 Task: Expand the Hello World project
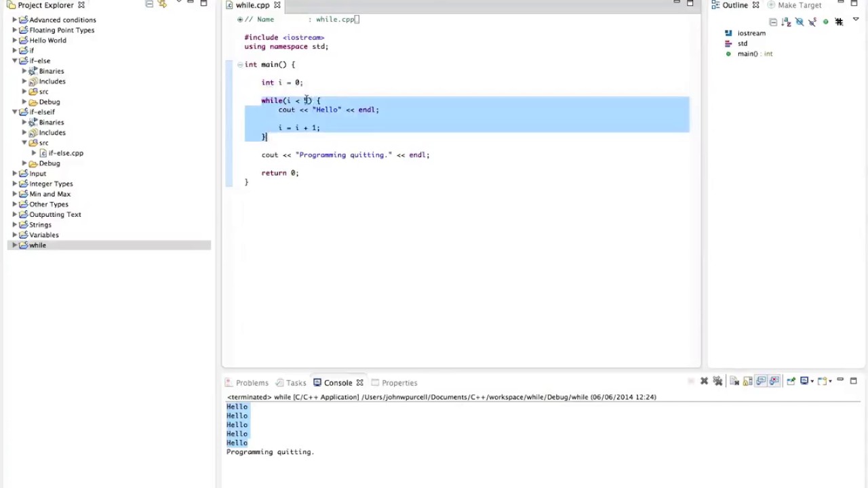click(14, 40)
